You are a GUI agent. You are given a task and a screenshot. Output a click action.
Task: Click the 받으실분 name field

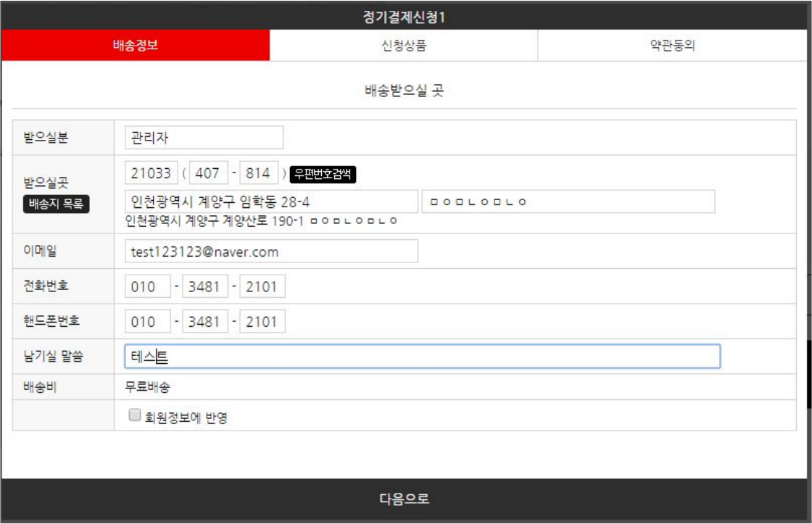(x=204, y=138)
